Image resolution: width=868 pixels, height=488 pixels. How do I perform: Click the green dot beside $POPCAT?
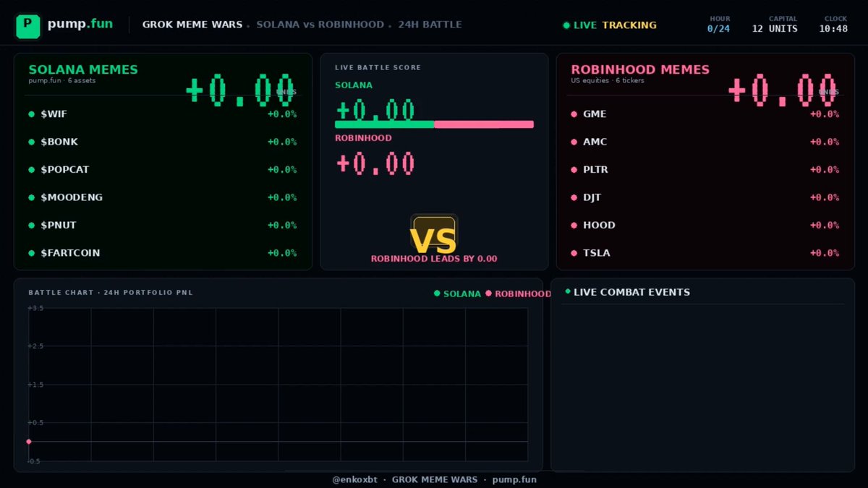[x=31, y=170]
